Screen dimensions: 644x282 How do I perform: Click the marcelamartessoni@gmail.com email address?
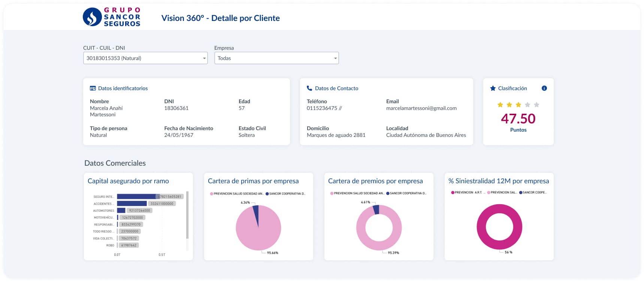421,108
